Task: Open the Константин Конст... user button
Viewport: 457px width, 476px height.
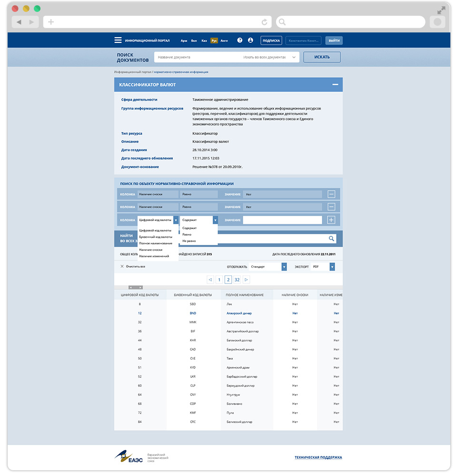Action: point(304,41)
